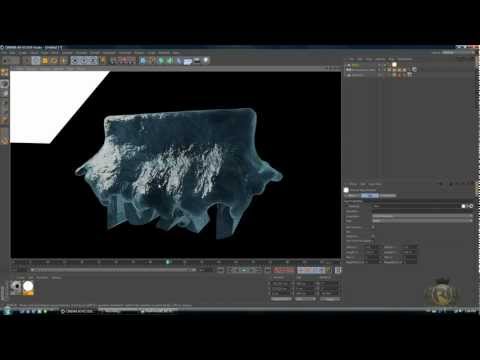
Task: Toggle the Z axis lock icon
Action: 93,60
